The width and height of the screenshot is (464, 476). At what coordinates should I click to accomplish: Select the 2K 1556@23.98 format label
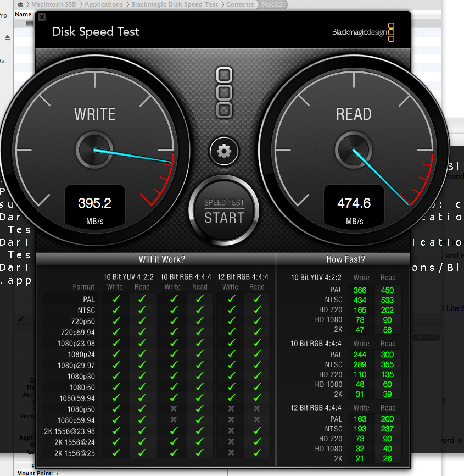69,431
